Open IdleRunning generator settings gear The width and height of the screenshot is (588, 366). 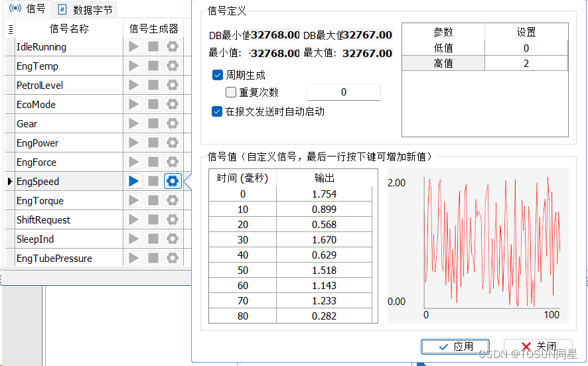point(173,47)
